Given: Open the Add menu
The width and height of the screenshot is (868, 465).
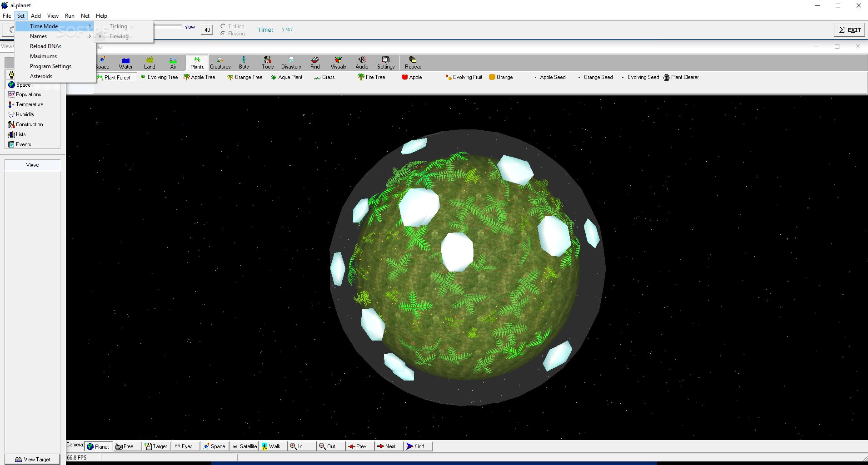Looking at the screenshot, I should 36,15.
